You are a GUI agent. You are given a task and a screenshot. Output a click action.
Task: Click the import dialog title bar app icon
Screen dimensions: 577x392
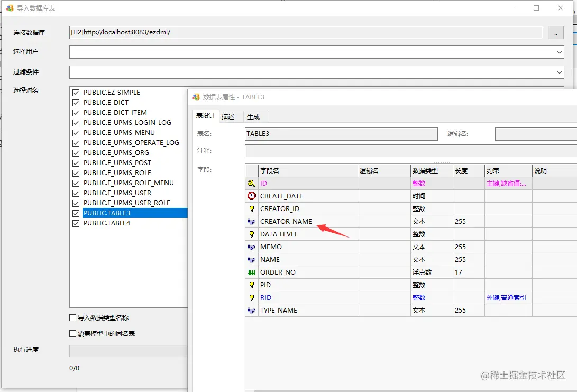10,8
